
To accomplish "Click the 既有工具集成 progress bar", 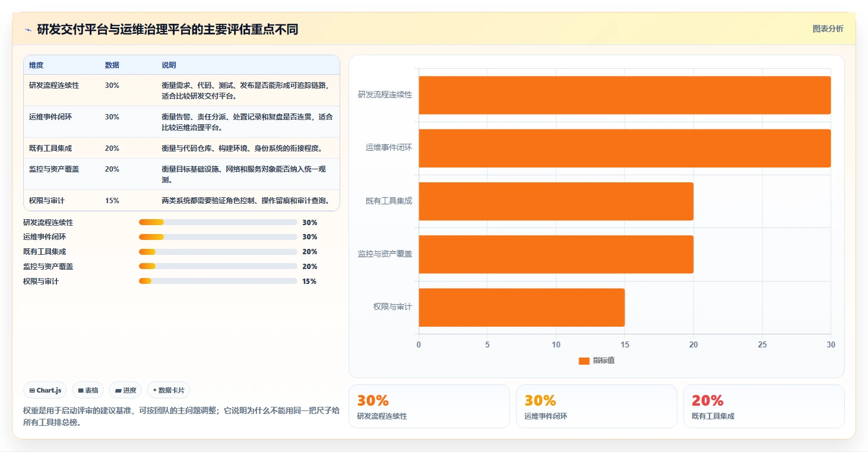I will (x=218, y=252).
